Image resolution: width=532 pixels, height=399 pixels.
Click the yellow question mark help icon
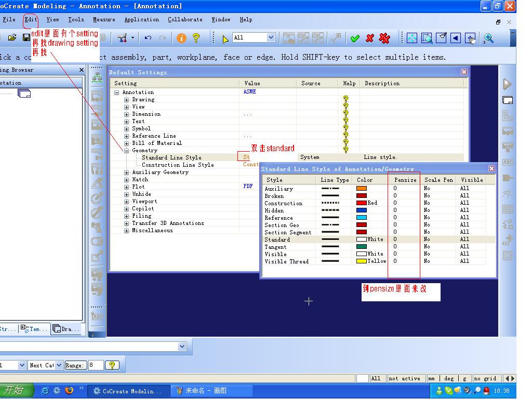[196, 37]
